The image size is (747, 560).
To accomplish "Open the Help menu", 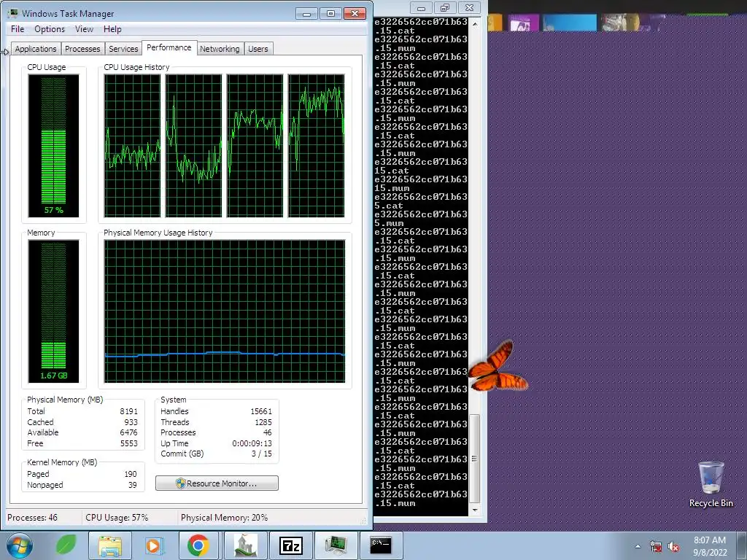I will click(x=112, y=29).
